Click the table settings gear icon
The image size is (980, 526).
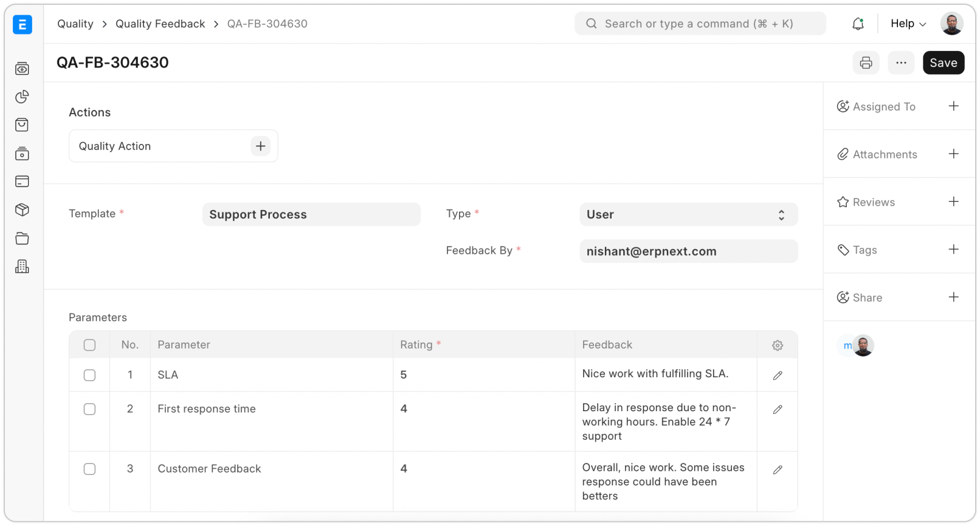point(777,345)
